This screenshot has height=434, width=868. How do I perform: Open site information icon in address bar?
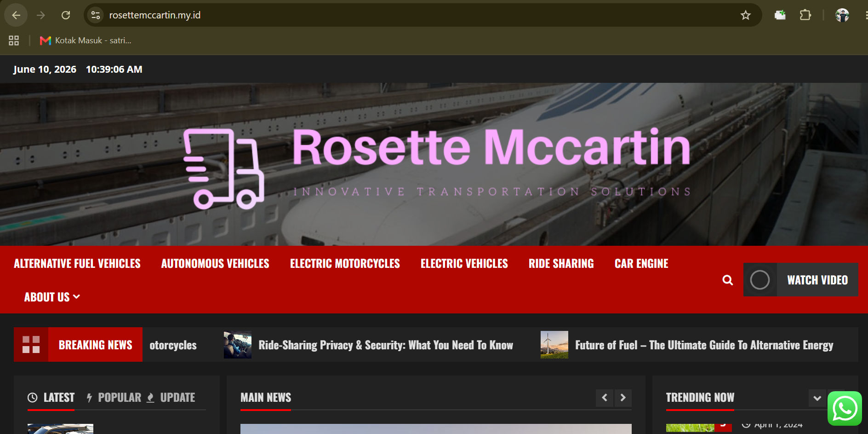click(x=96, y=15)
